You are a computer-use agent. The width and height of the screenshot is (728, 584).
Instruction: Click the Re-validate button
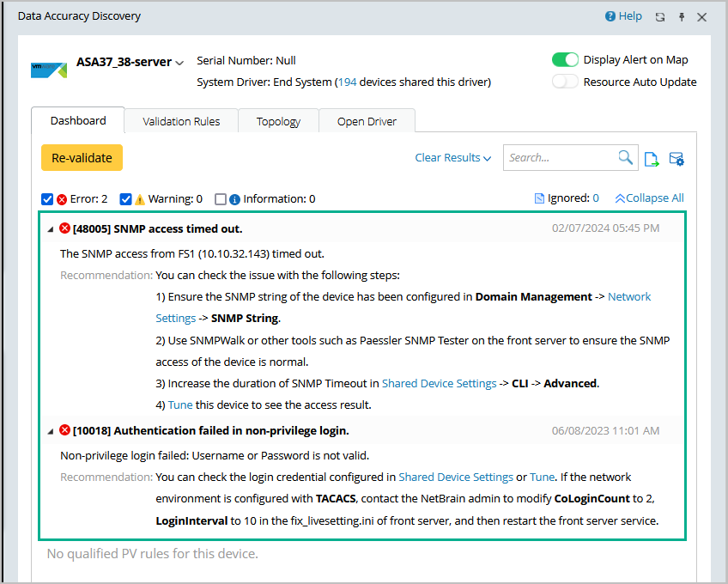[82, 158]
